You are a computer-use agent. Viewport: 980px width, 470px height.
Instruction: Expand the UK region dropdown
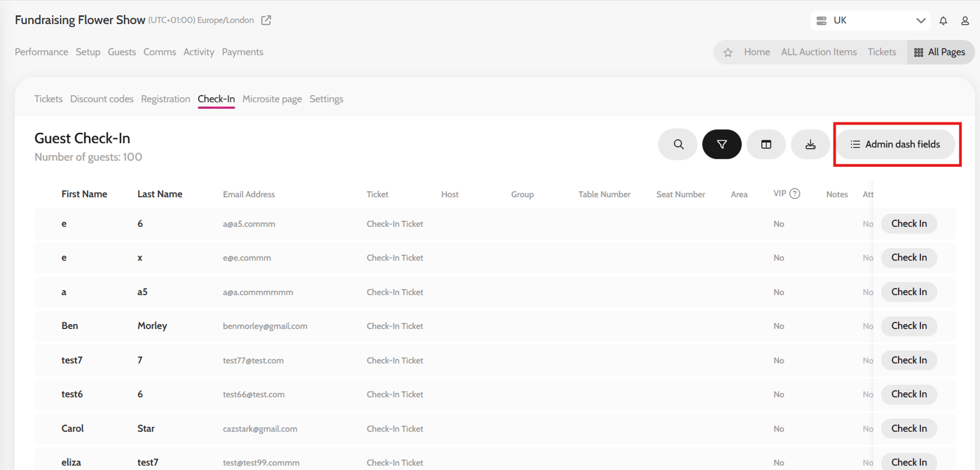point(871,20)
